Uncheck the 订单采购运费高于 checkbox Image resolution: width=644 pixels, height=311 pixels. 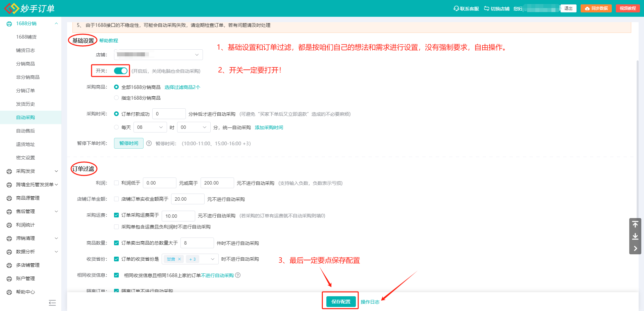pyautogui.click(x=116, y=215)
